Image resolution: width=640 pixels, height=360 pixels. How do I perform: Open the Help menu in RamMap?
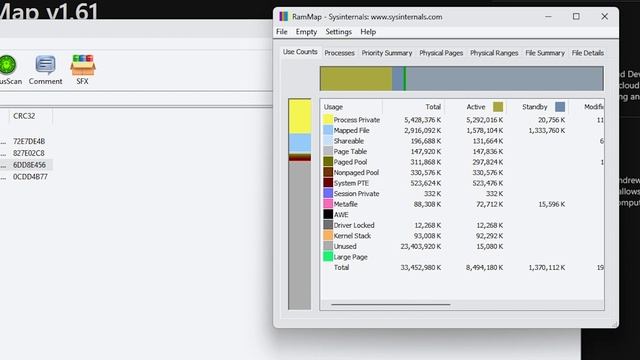pos(368,32)
